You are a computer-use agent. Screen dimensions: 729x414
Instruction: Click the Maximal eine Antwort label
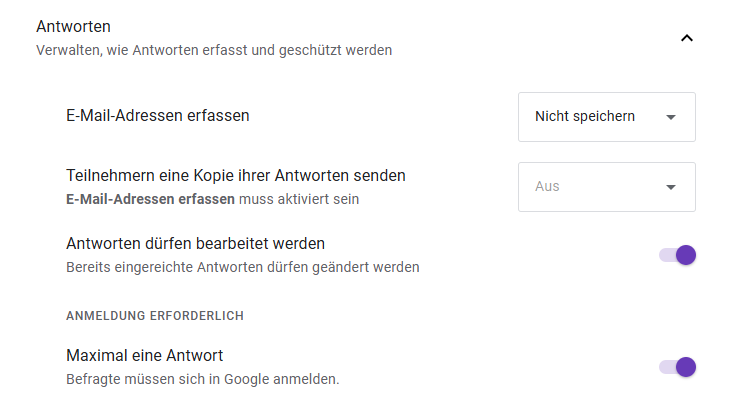[144, 355]
